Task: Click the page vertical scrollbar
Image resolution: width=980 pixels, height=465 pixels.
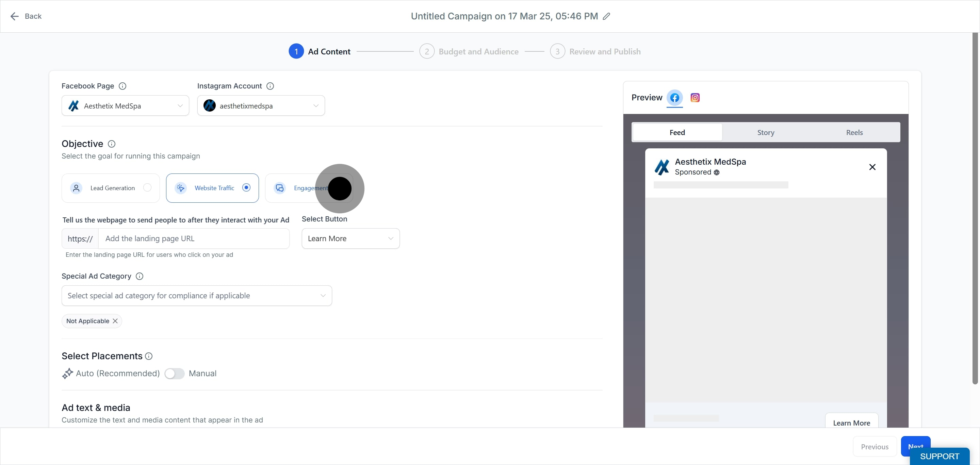Action: (975, 209)
